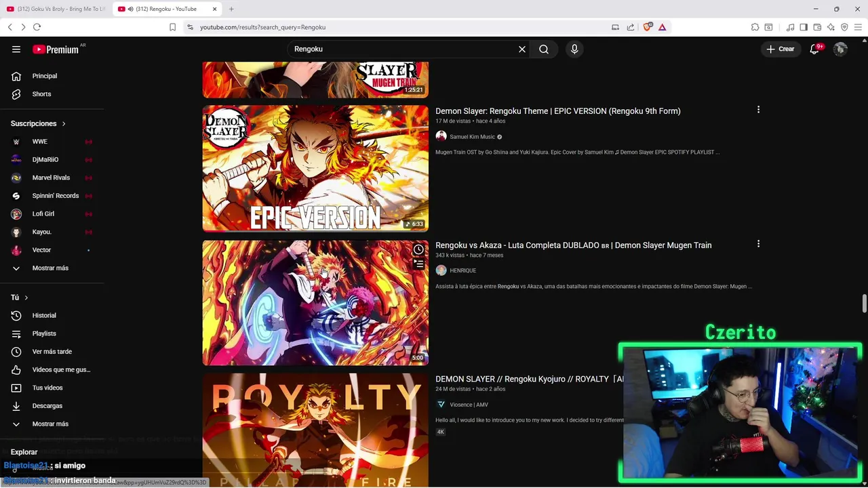Open Ver más tarde
This screenshot has height=488, width=868.
(x=52, y=352)
